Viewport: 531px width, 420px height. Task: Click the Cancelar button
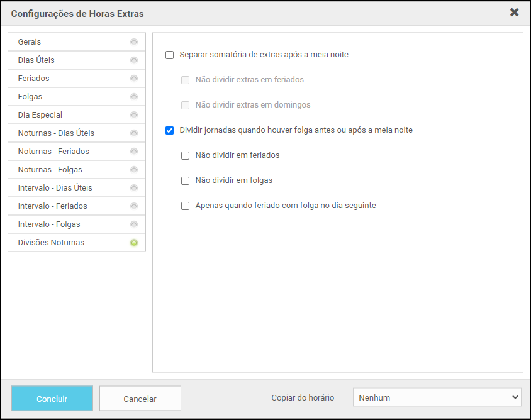click(x=140, y=399)
